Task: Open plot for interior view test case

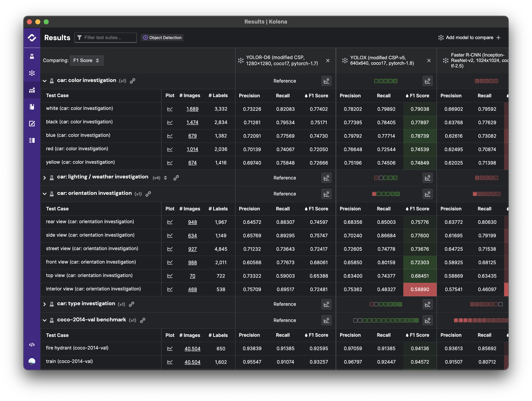Action: 170,289
